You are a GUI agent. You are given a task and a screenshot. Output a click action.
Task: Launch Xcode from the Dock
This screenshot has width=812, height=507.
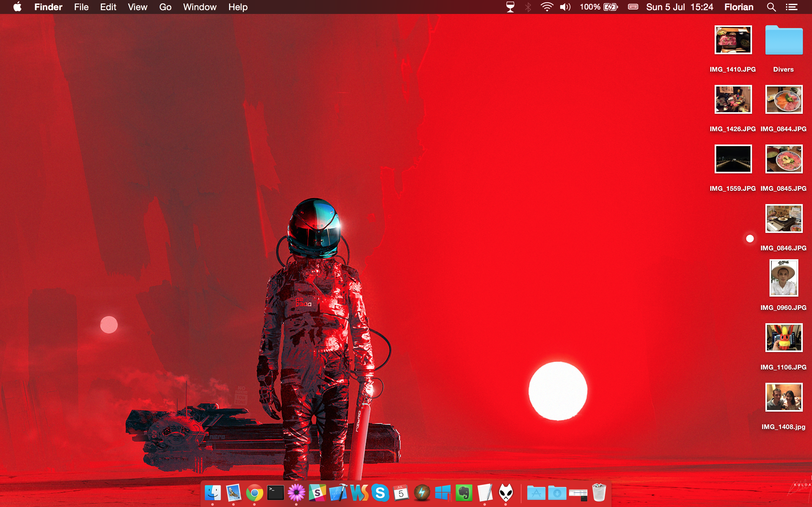point(338,493)
